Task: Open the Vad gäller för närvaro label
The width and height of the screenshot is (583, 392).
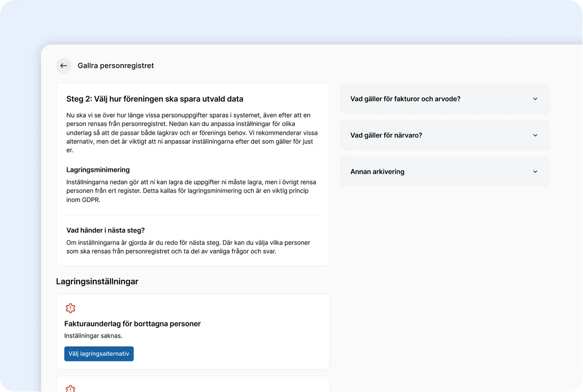Action: pos(386,135)
